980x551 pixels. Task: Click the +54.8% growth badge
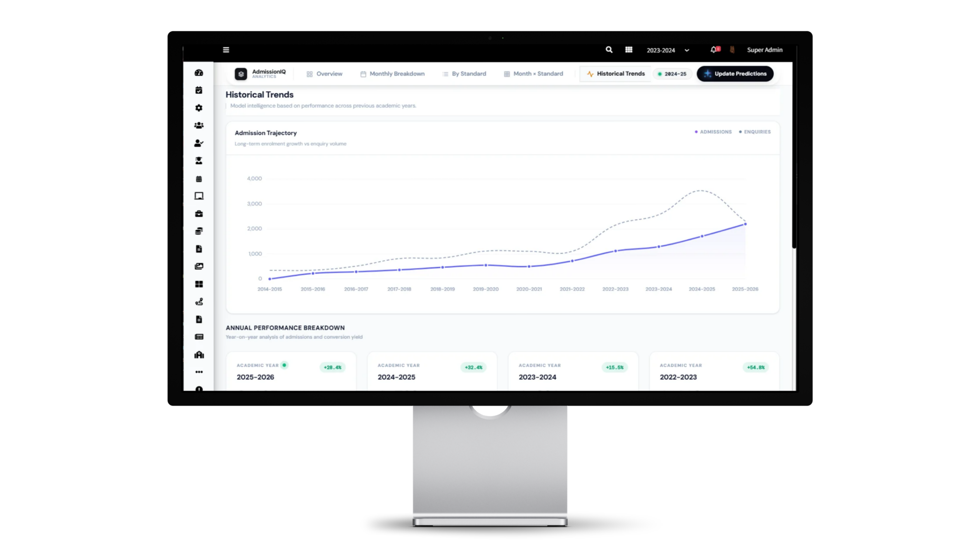click(x=756, y=367)
